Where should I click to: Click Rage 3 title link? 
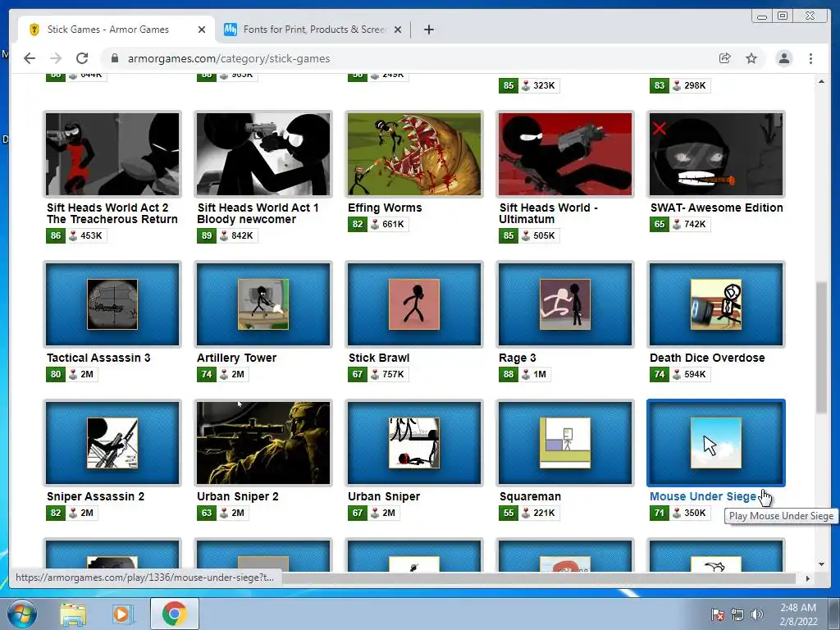[x=517, y=358]
